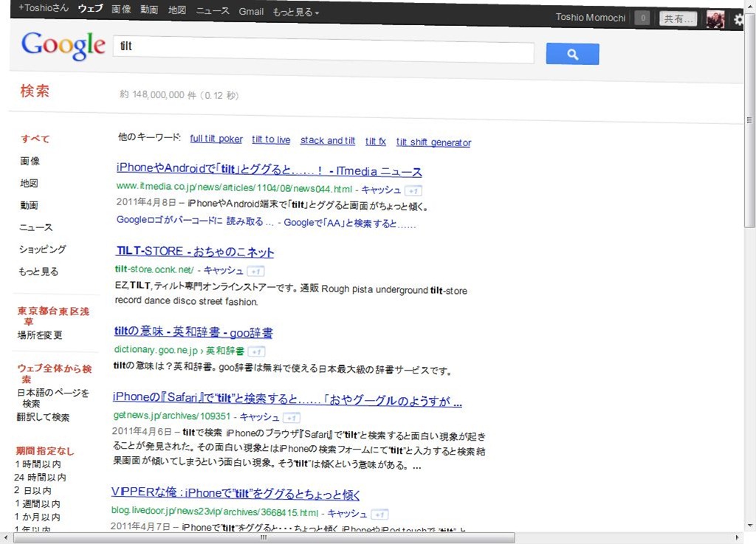Image resolution: width=756 pixels, height=544 pixels.
Task: Select 地図 in the top navigation bar
Action: pos(177,10)
